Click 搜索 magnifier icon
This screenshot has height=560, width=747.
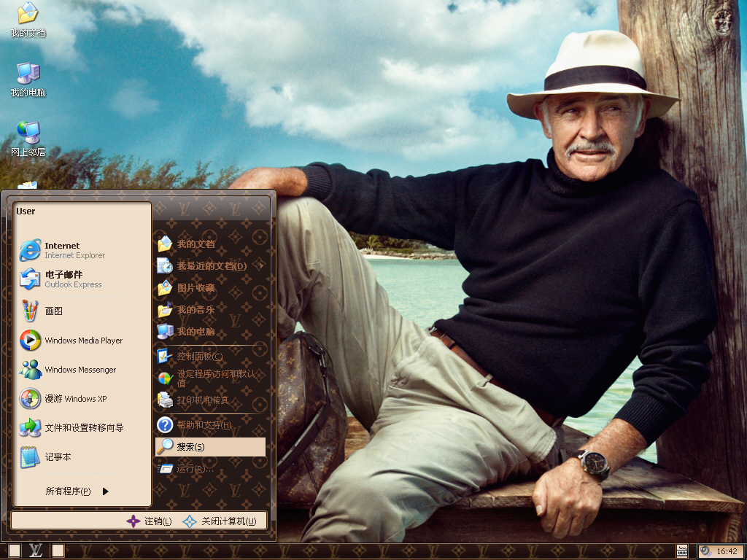pos(165,447)
